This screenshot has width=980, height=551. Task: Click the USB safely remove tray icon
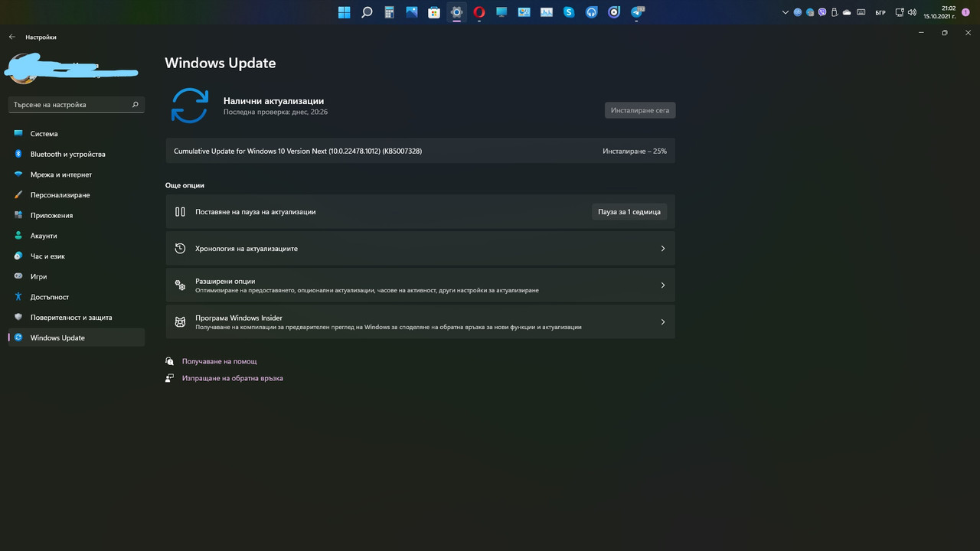coord(835,12)
